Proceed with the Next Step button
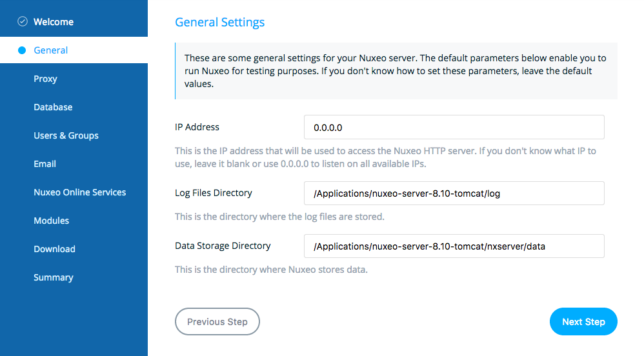 coord(583,322)
